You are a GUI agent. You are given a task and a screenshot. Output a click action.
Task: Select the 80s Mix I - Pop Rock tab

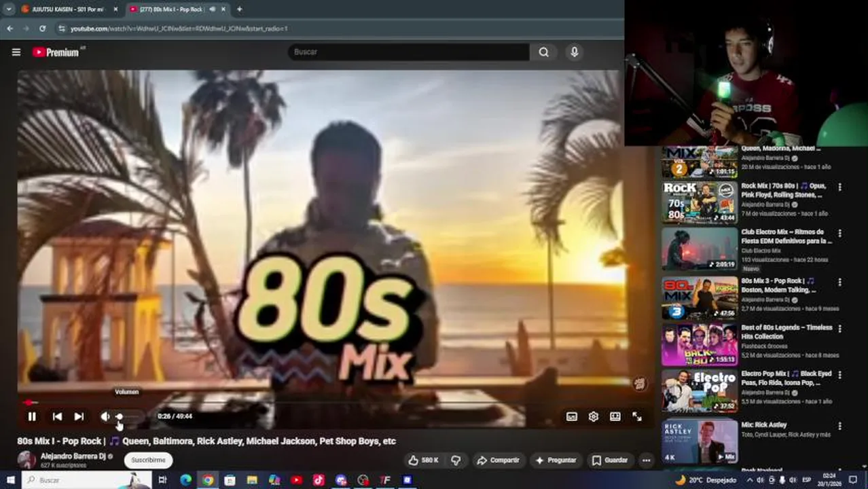point(172,9)
